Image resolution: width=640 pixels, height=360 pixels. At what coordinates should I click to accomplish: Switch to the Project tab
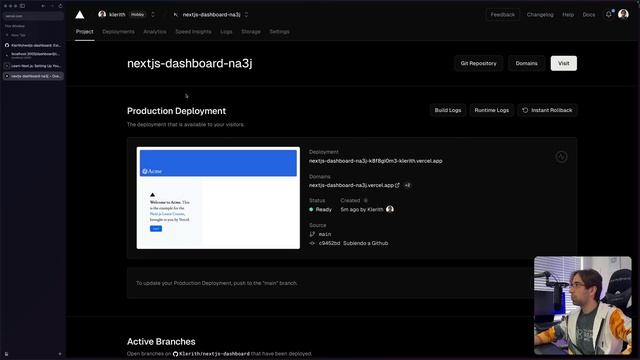[x=84, y=31]
